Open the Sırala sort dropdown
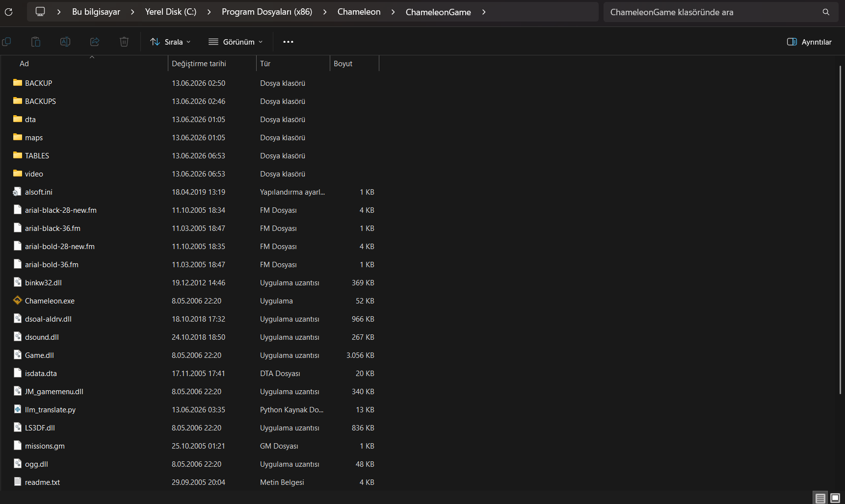Screen dimensions: 845x504 pyautogui.click(x=170, y=42)
